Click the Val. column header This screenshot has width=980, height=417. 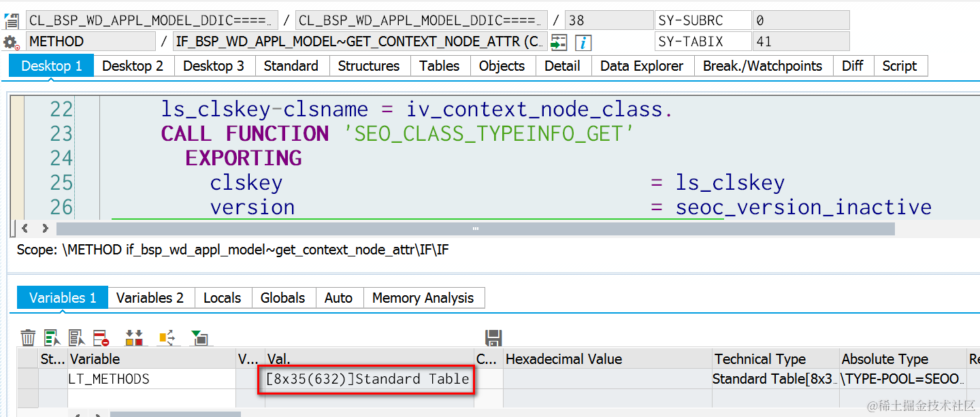click(x=370, y=358)
